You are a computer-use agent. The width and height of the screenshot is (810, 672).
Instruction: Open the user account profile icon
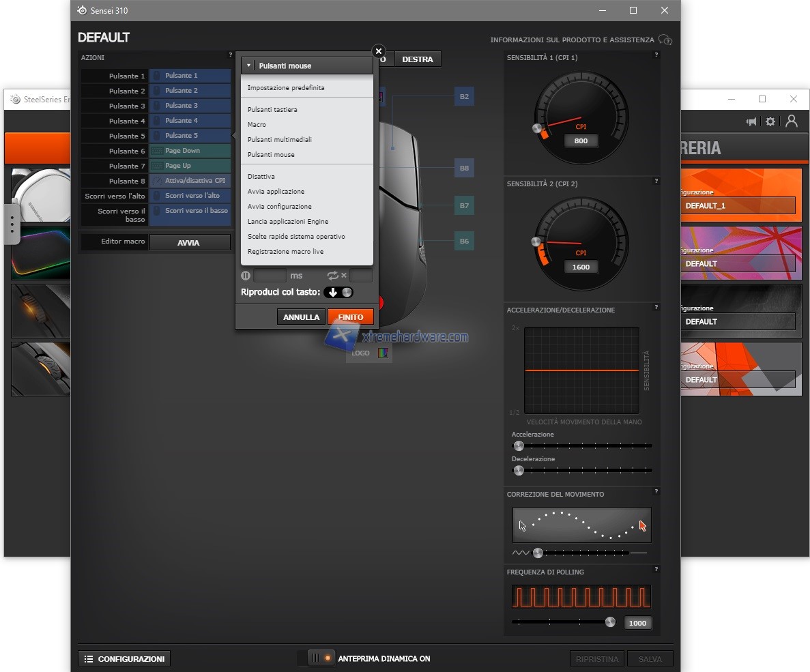coord(791,121)
